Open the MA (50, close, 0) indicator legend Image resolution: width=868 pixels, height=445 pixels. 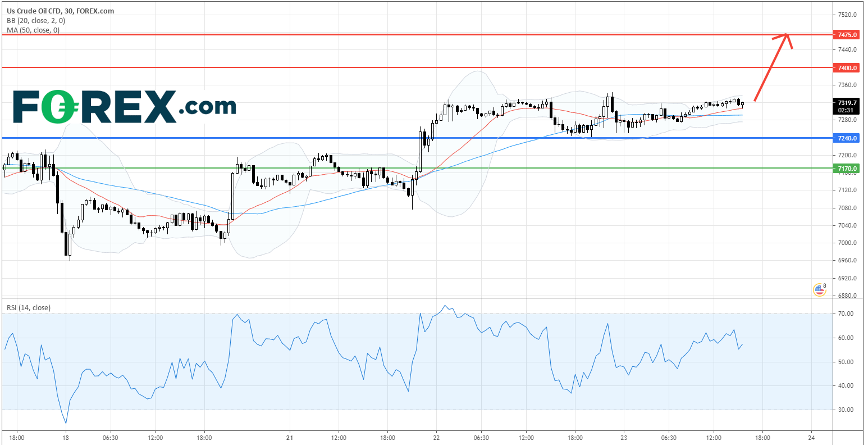(x=33, y=30)
